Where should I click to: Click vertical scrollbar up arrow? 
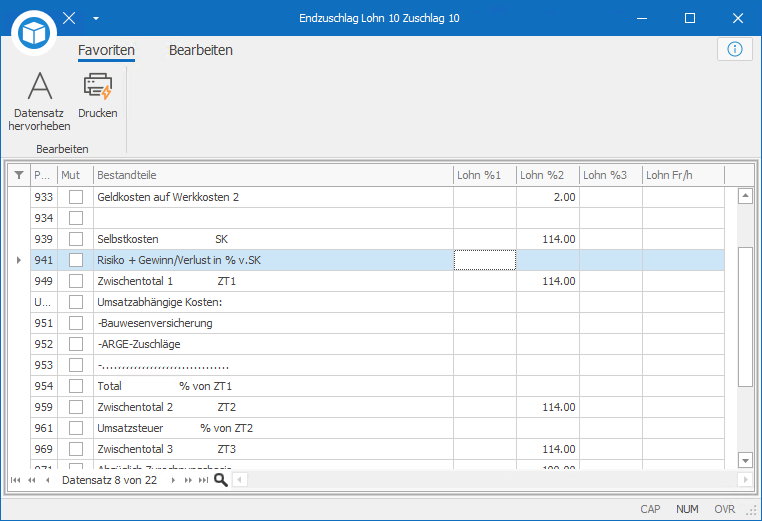[745, 196]
